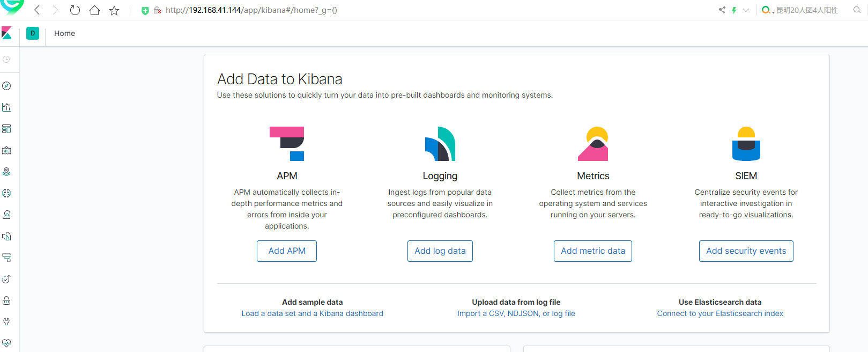Click the Kibana logo

coord(6,33)
